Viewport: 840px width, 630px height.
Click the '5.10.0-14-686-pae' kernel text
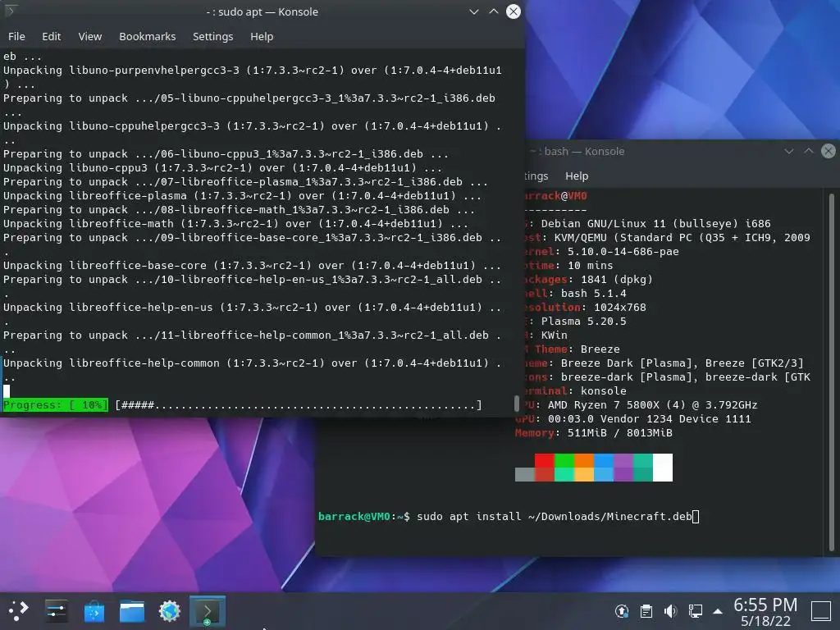623,251
